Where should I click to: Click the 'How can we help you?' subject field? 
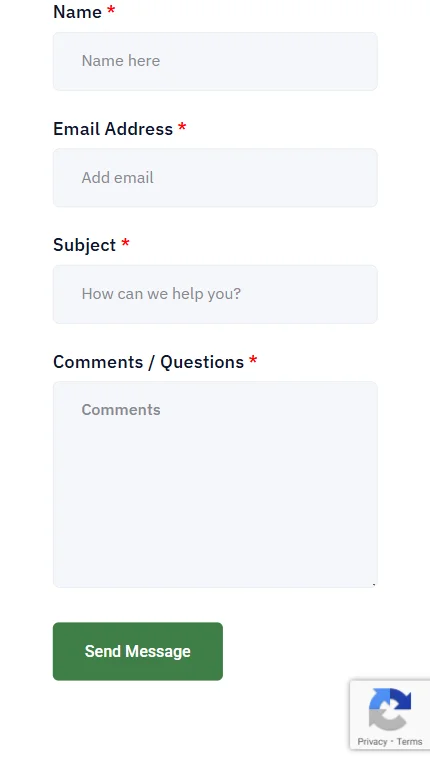(215, 294)
